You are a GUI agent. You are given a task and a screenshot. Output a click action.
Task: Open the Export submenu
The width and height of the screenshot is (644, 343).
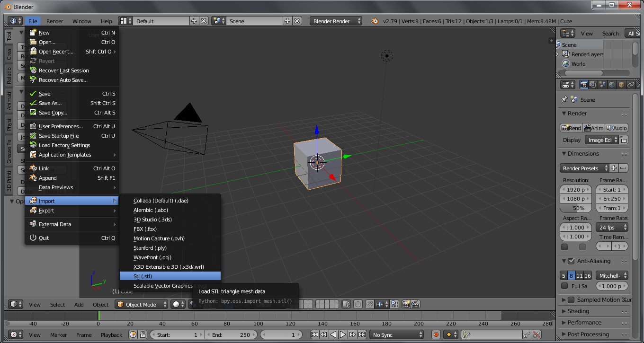coord(72,211)
